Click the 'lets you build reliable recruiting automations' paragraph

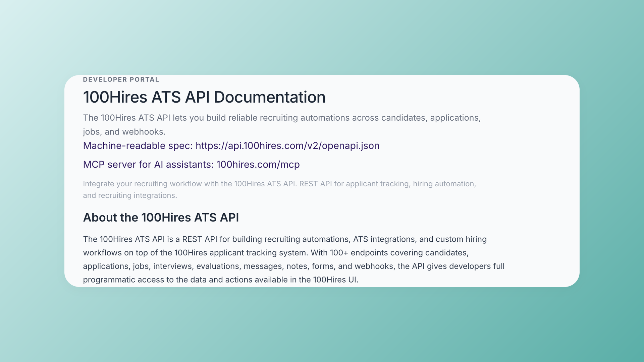click(x=282, y=125)
